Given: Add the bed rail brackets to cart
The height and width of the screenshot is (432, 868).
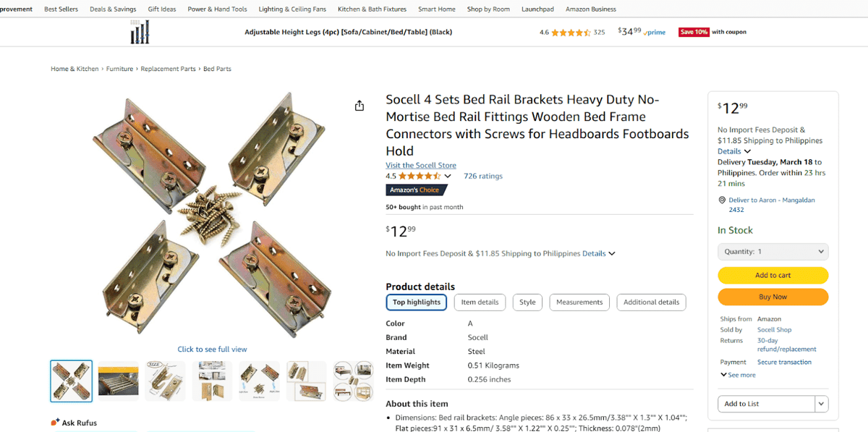Looking at the screenshot, I should pyautogui.click(x=773, y=275).
